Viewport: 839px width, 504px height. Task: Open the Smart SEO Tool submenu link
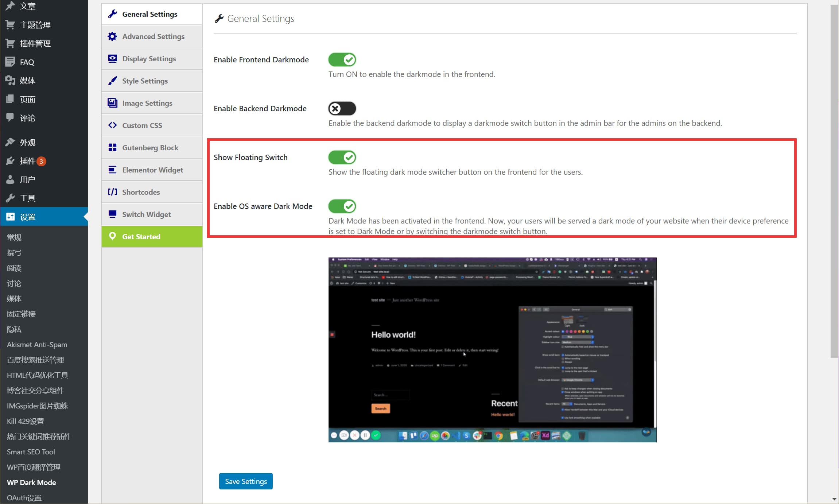[x=31, y=452]
